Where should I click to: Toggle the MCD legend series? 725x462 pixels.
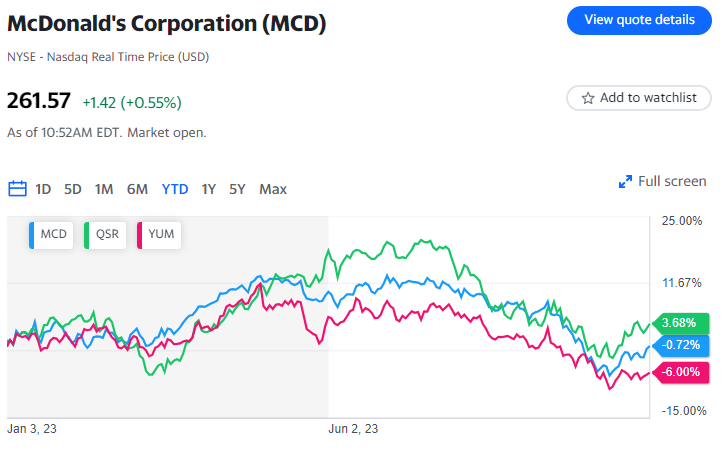tap(51, 235)
